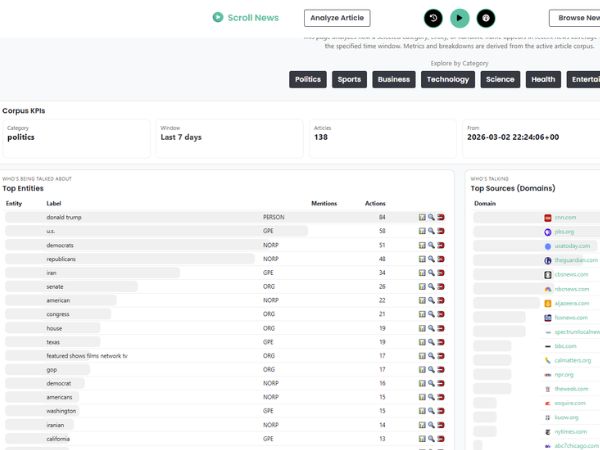Select the Sports category
This screenshot has width=600, height=450.
pos(349,79)
